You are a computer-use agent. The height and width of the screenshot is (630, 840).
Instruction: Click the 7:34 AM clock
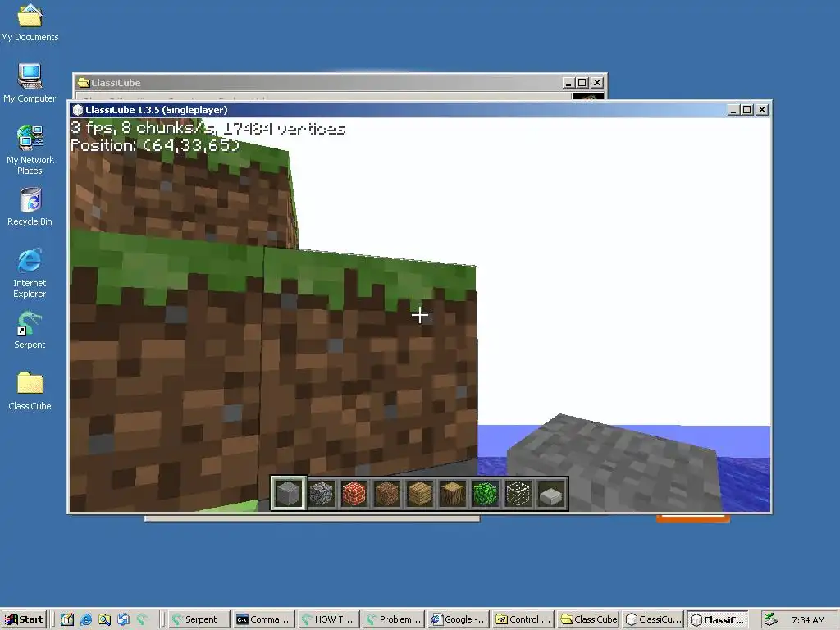click(808, 620)
